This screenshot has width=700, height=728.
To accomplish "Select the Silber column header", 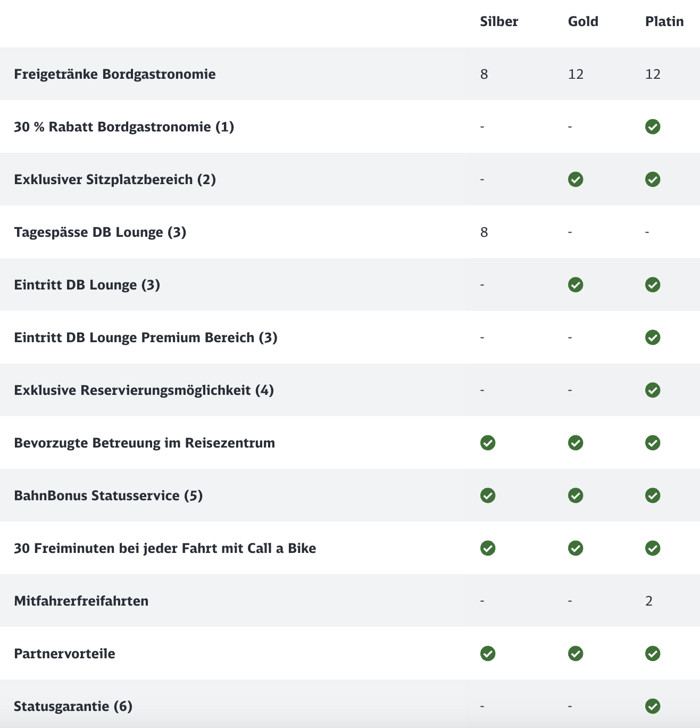I will point(499,21).
